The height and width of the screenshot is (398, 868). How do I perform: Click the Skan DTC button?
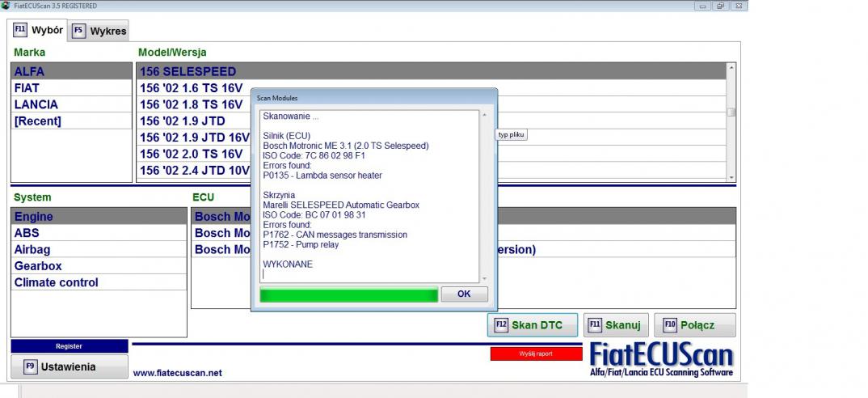532,325
